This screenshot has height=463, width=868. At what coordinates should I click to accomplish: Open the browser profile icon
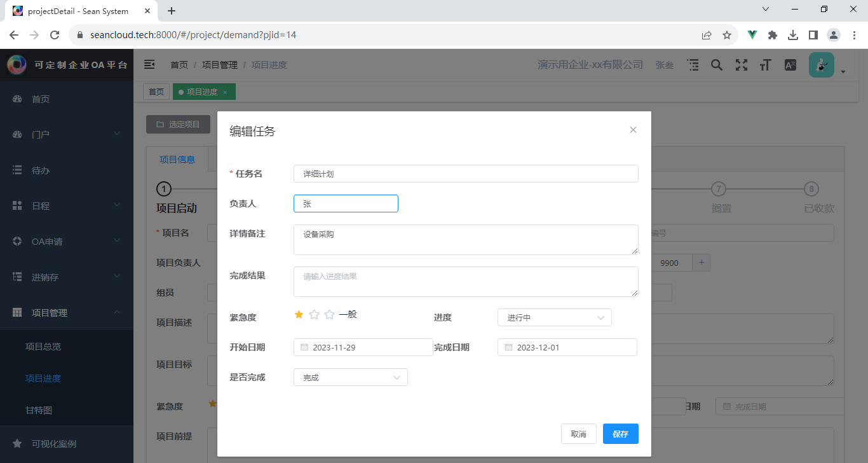point(834,35)
